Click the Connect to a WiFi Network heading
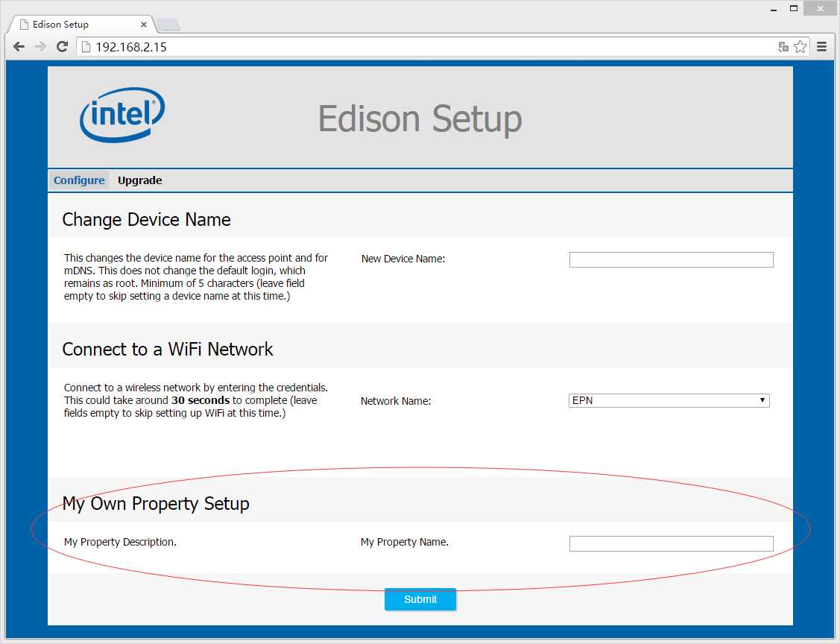The image size is (840, 644). tap(168, 350)
